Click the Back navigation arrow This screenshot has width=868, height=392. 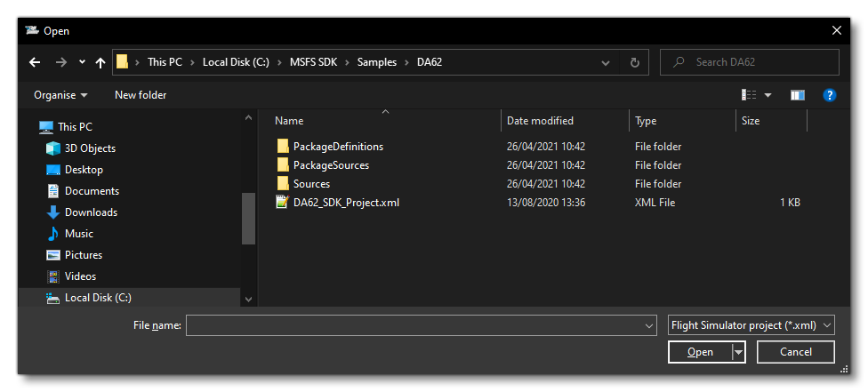pos(36,62)
